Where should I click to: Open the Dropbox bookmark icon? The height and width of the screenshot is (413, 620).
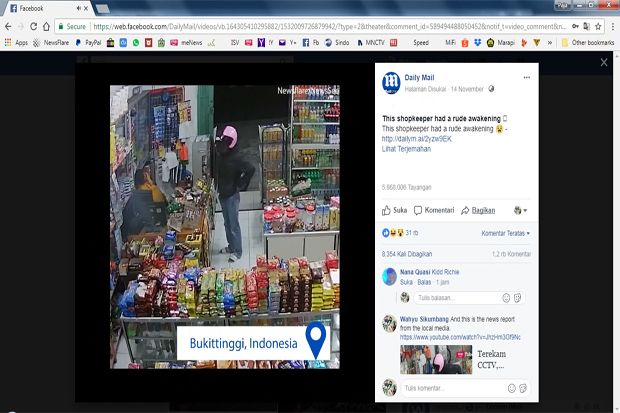click(478, 43)
